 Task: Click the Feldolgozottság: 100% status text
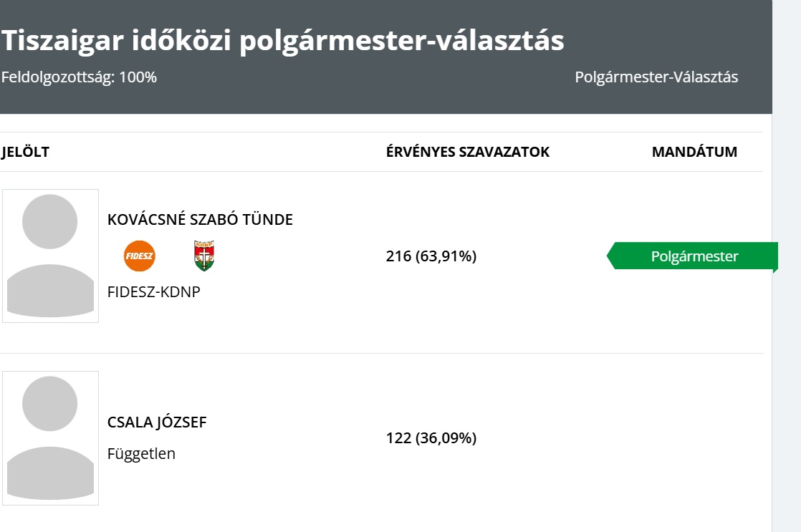click(x=80, y=77)
